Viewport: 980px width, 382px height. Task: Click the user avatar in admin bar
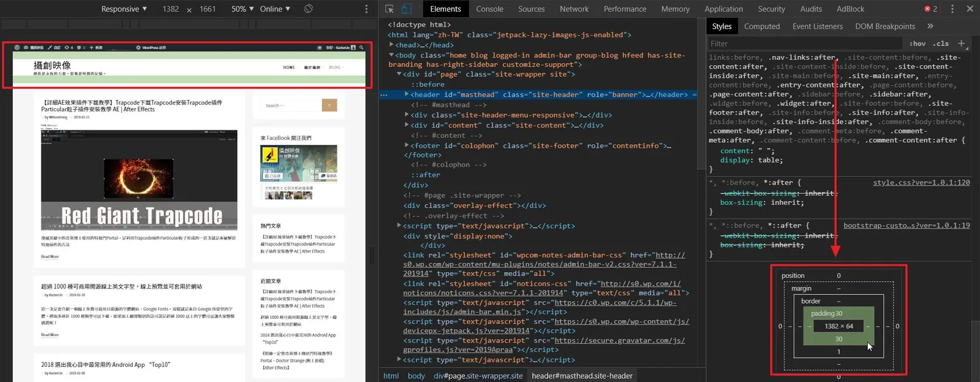pyautogui.click(x=353, y=47)
